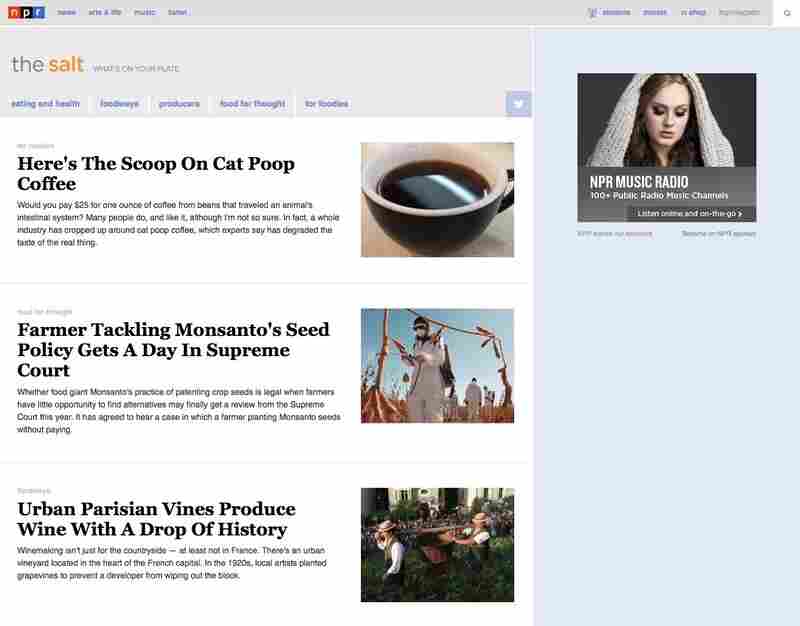The width and height of the screenshot is (800, 626).
Task: Click the salt blog logo
Action: [47, 64]
